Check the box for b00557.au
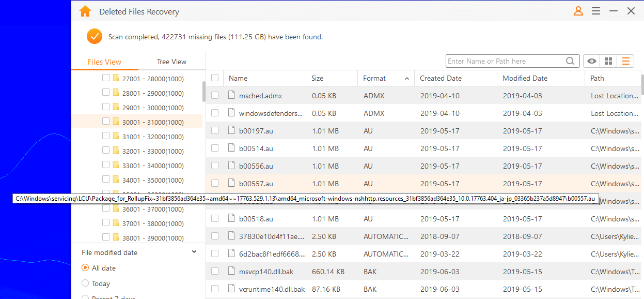 pos(215,184)
